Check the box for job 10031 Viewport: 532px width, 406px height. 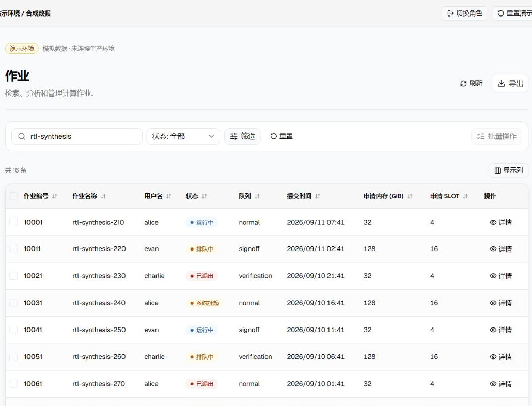click(13, 303)
